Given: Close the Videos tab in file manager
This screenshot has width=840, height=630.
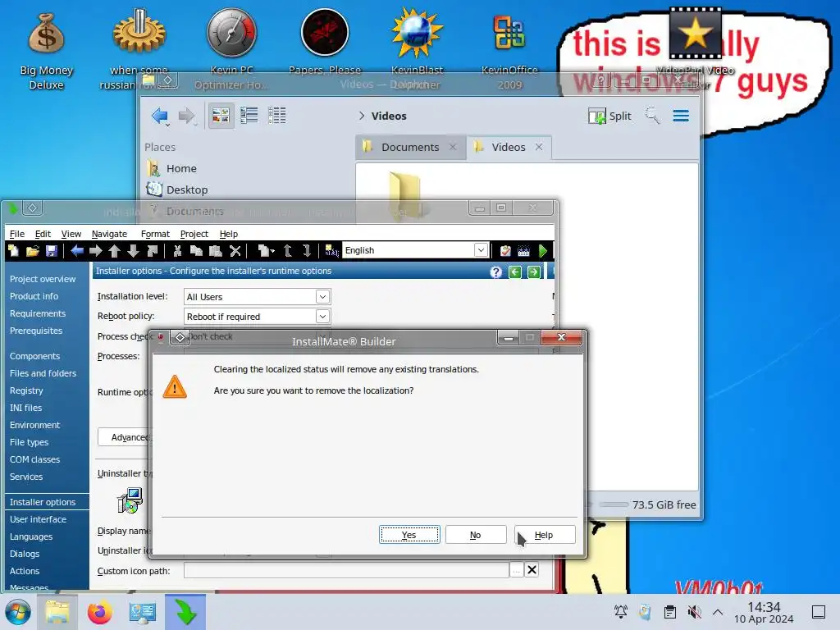Looking at the screenshot, I should coord(539,147).
